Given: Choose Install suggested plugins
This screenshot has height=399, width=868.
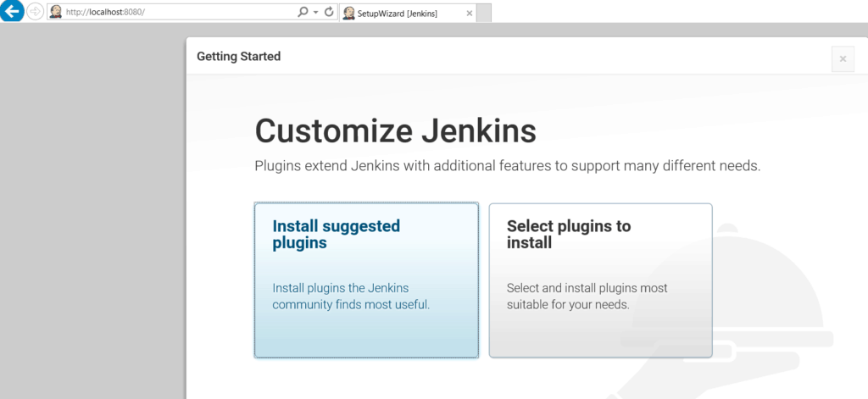Looking at the screenshot, I should (366, 280).
